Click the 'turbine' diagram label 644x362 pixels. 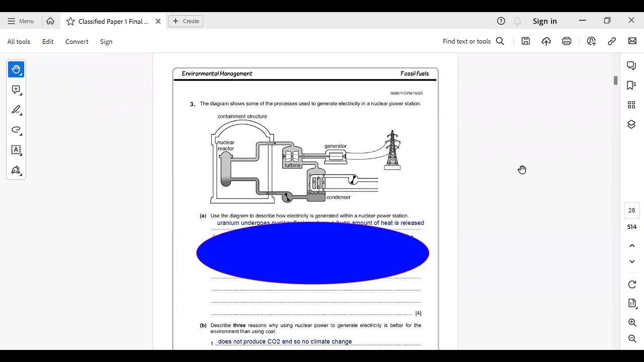tap(292, 165)
